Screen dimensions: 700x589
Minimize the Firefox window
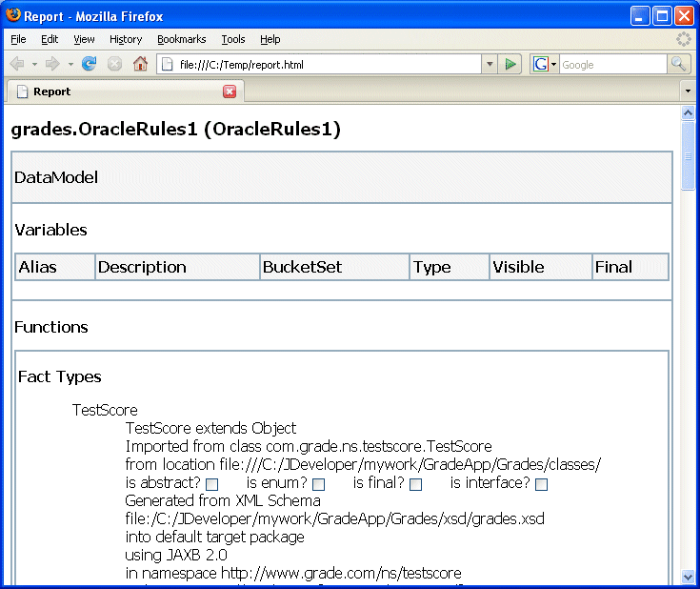640,16
